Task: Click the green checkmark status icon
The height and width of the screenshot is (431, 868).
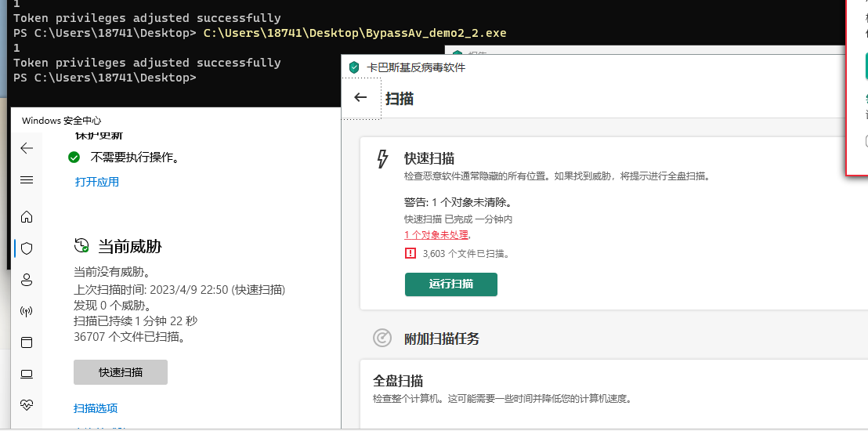Action: tap(74, 158)
